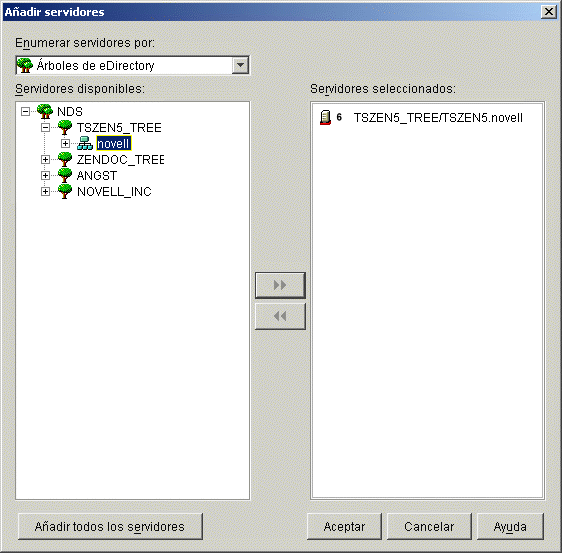This screenshot has width=562, height=553.
Task: Expand the novell container node
Action: pyautogui.click(x=65, y=143)
